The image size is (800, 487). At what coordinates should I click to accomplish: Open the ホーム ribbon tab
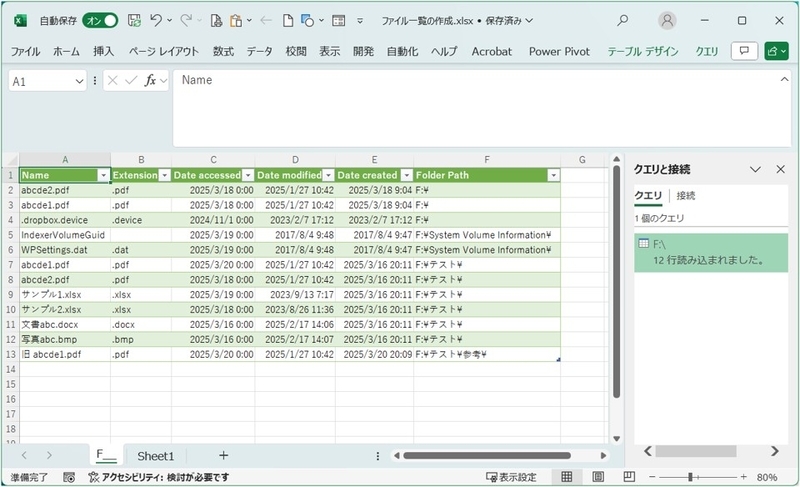point(66,52)
